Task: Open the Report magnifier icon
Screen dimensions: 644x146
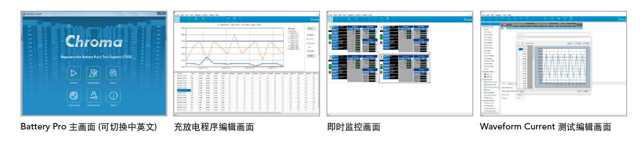Action: (113, 73)
